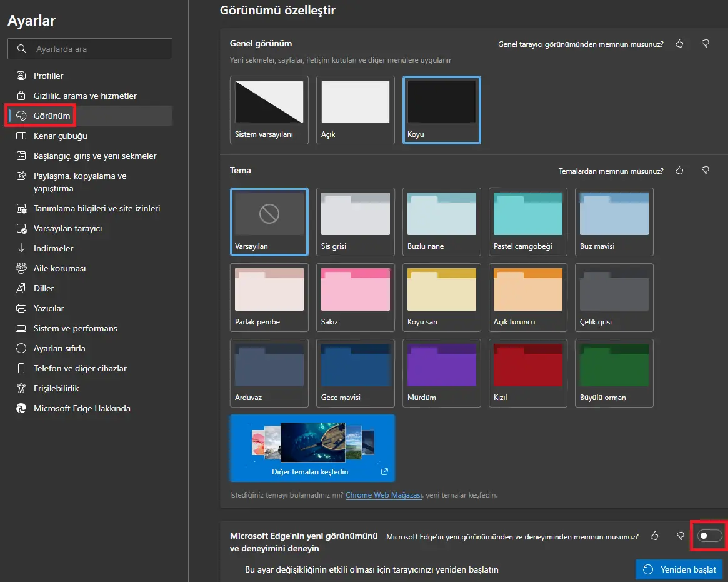
Task: Give thumbs down for Genel tarayıcı görünümü
Action: [x=706, y=44]
